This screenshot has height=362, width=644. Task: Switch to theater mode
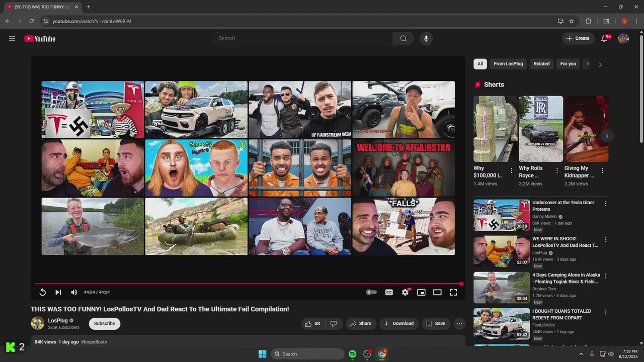(437, 292)
